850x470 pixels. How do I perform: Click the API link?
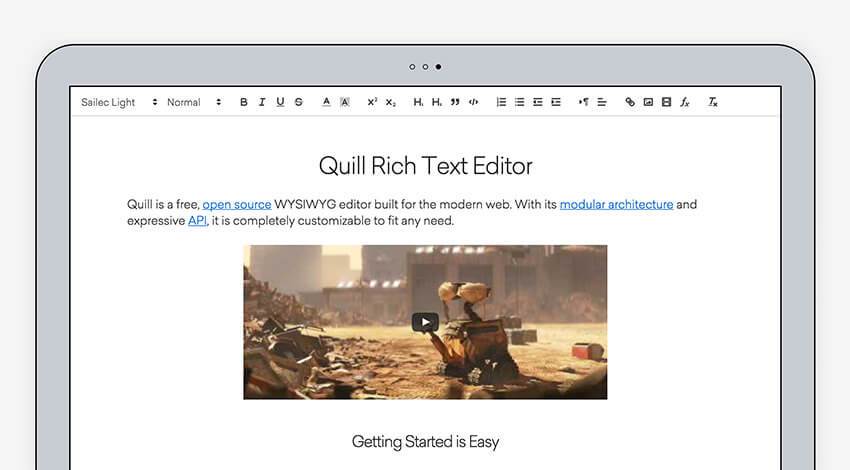pyautogui.click(x=197, y=221)
